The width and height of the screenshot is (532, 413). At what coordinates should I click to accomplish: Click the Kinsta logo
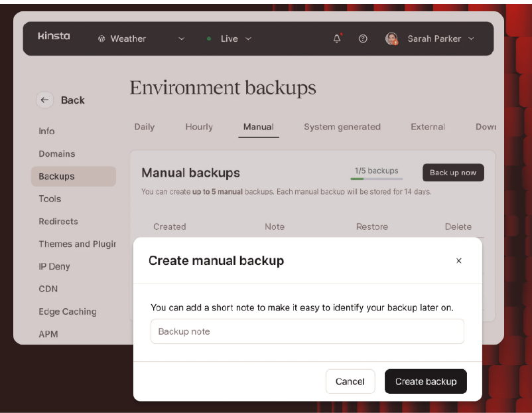click(x=54, y=36)
